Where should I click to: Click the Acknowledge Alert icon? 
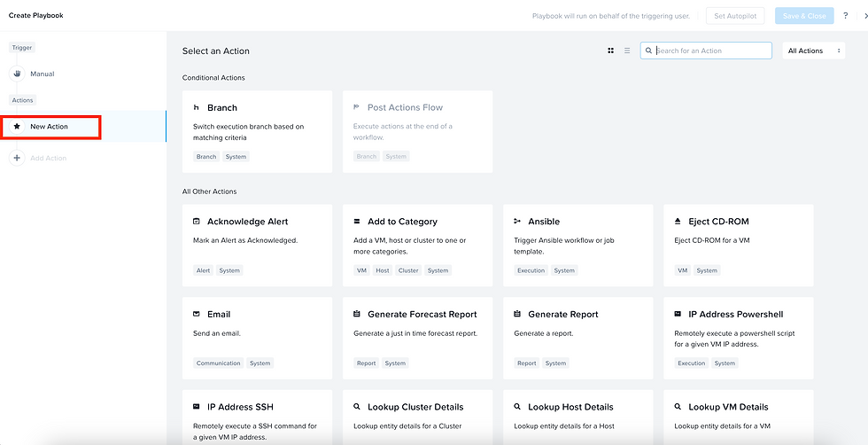click(196, 221)
